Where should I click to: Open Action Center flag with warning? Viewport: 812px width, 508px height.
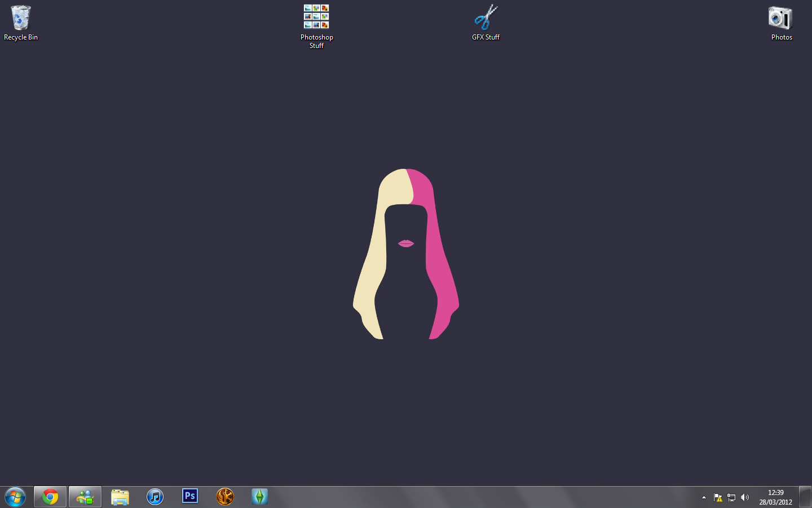coord(718,497)
